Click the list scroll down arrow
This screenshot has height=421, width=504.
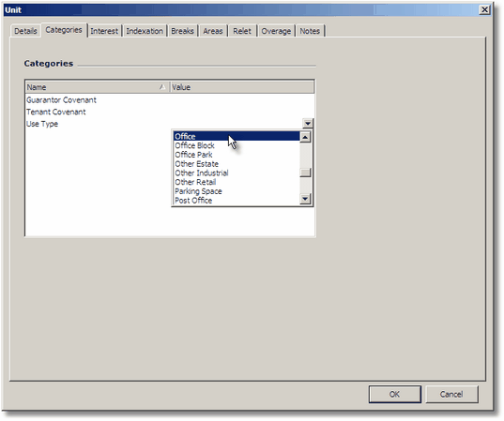click(x=305, y=199)
